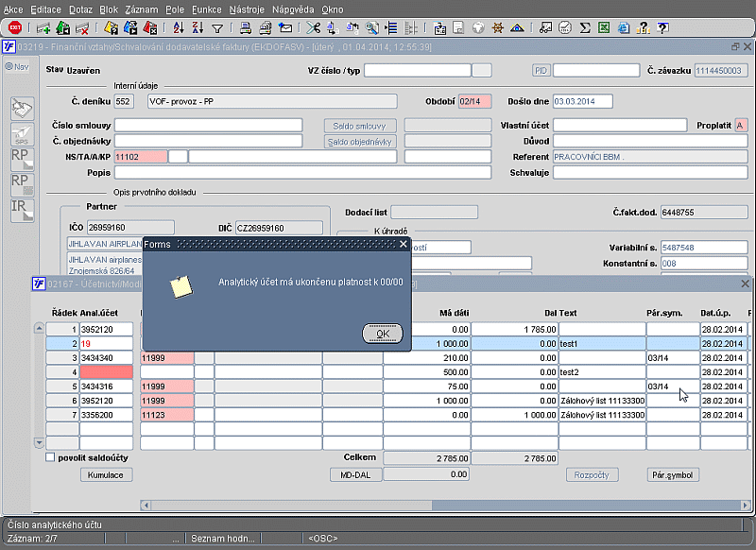Click the Variabilní s. field 5487548
756x550 pixels.
[x=704, y=248]
